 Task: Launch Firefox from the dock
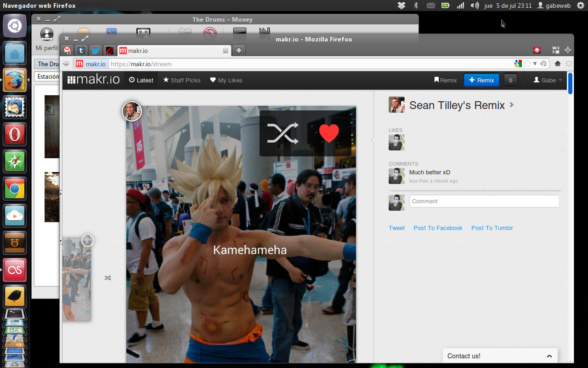click(x=15, y=80)
